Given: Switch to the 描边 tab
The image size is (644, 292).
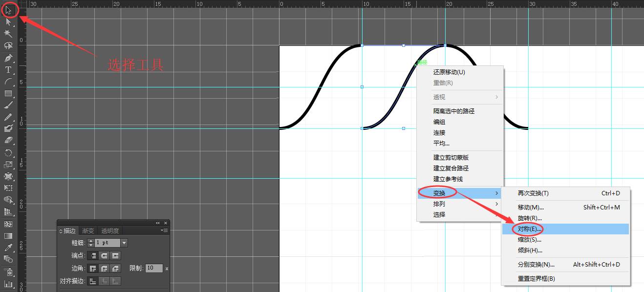Looking at the screenshot, I should tap(68, 230).
